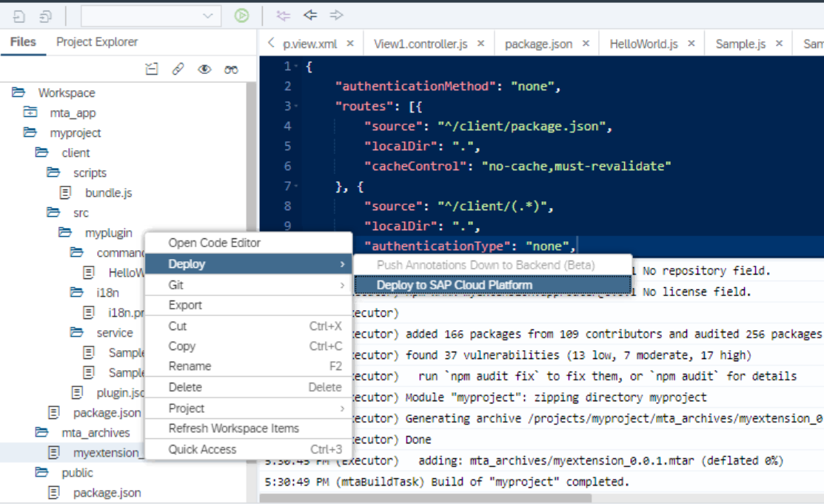Close the HelloWorld.js editor tab
This screenshot has width=824, height=504.
(x=691, y=44)
